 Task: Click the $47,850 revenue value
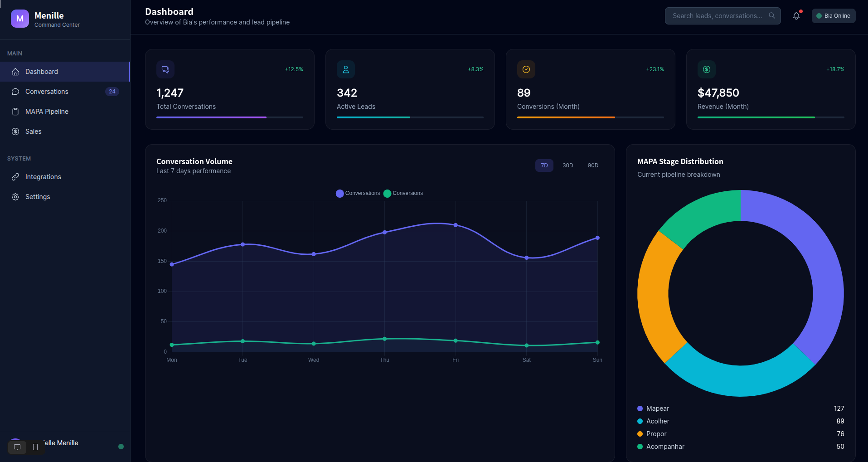pyautogui.click(x=718, y=93)
